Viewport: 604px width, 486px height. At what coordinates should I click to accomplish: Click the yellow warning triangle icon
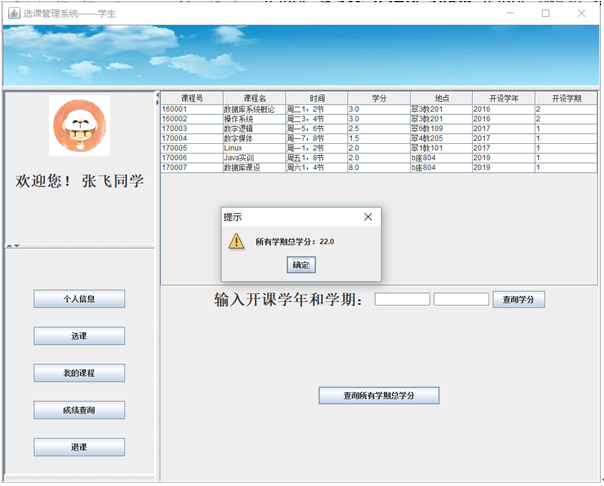(x=236, y=241)
